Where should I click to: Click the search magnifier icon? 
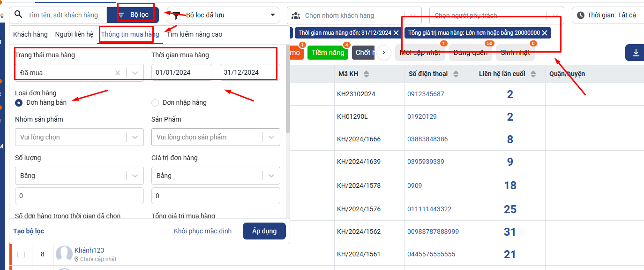pyautogui.click(x=18, y=15)
